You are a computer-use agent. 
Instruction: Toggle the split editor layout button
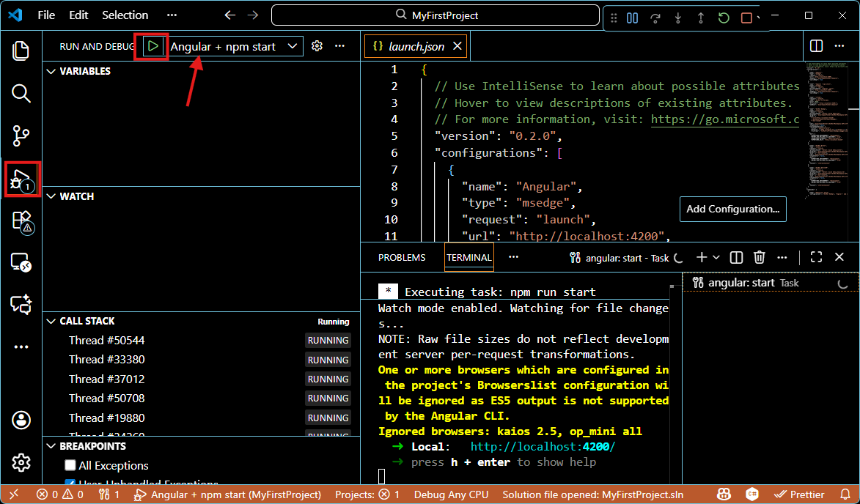[816, 46]
